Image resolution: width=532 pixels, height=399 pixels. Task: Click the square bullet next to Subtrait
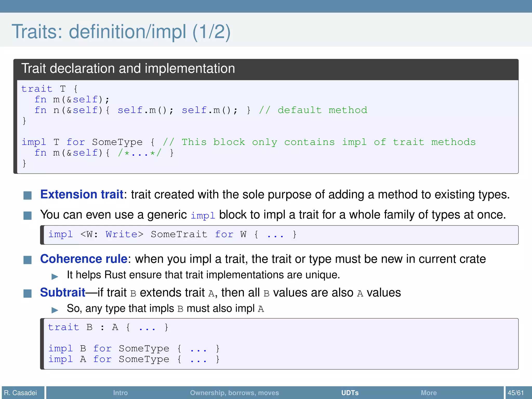28,293
